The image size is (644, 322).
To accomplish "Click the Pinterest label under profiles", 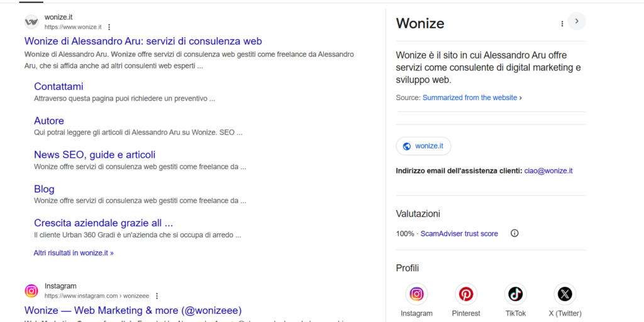I will pyautogui.click(x=466, y=313).
